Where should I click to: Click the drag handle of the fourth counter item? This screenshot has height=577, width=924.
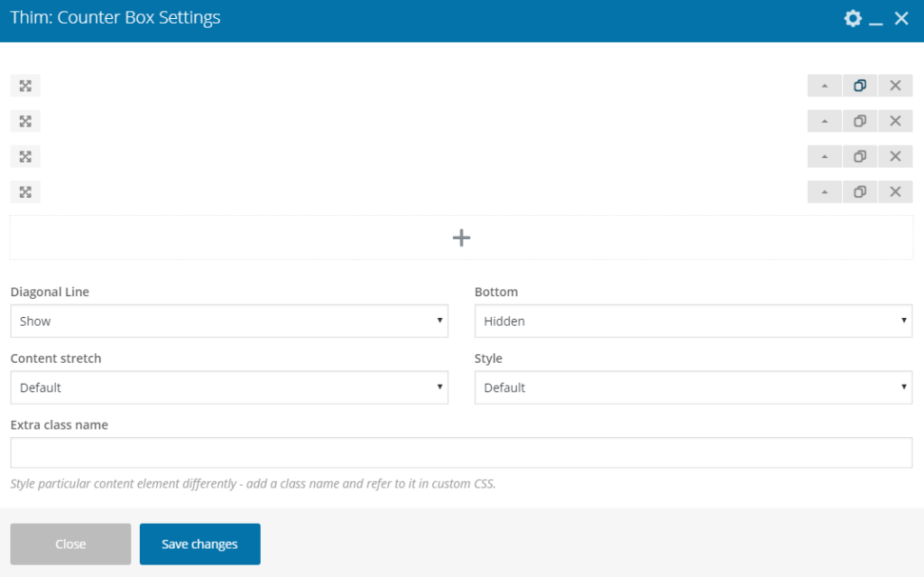click(24, 191)
